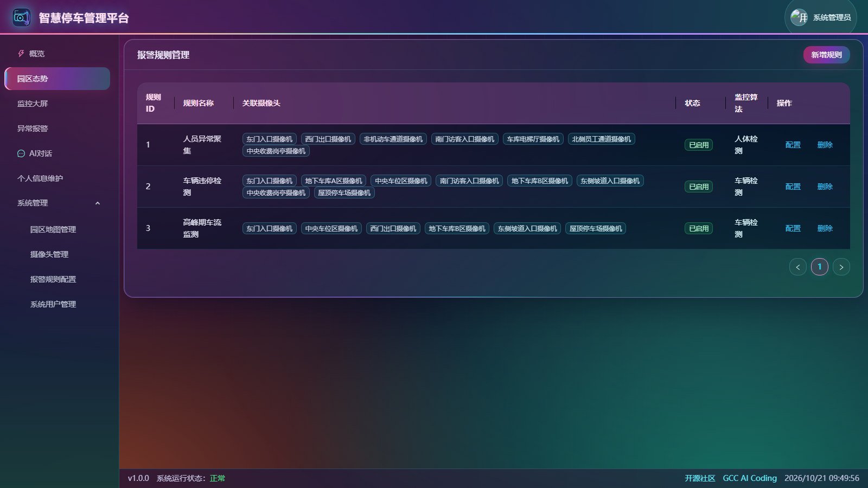Image resolution: width=868 pixels, height=488 pixels.
Task: Go to next page arrow
Action: pos(841,267)
